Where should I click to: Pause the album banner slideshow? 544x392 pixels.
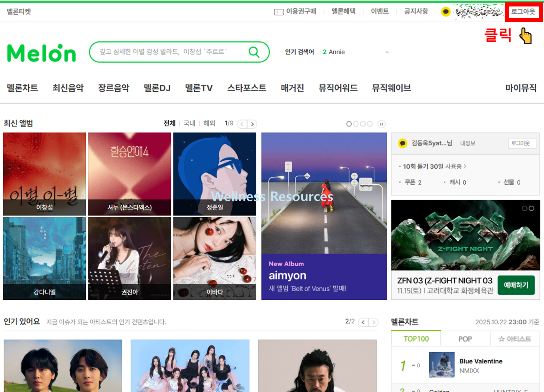tap(381, 124)
